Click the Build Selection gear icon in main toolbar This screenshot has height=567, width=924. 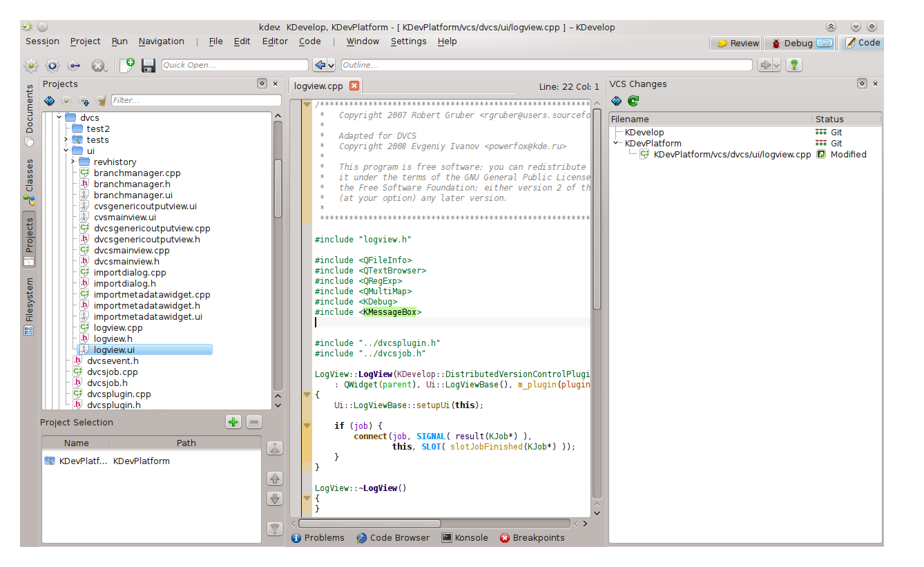pos(31,66)
